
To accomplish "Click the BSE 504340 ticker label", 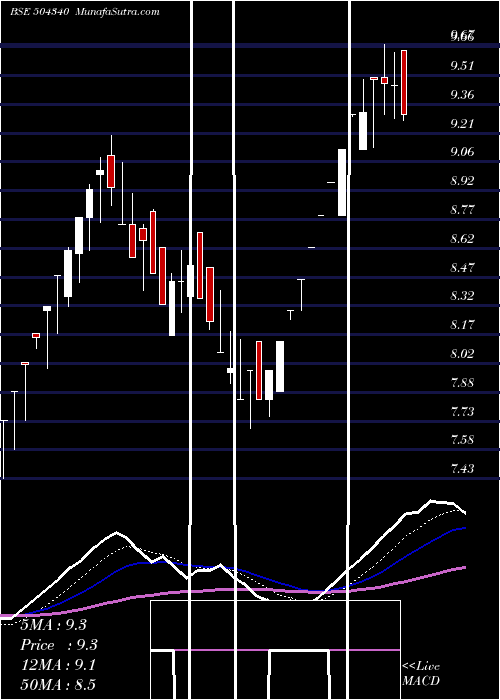I will point(39,12).
